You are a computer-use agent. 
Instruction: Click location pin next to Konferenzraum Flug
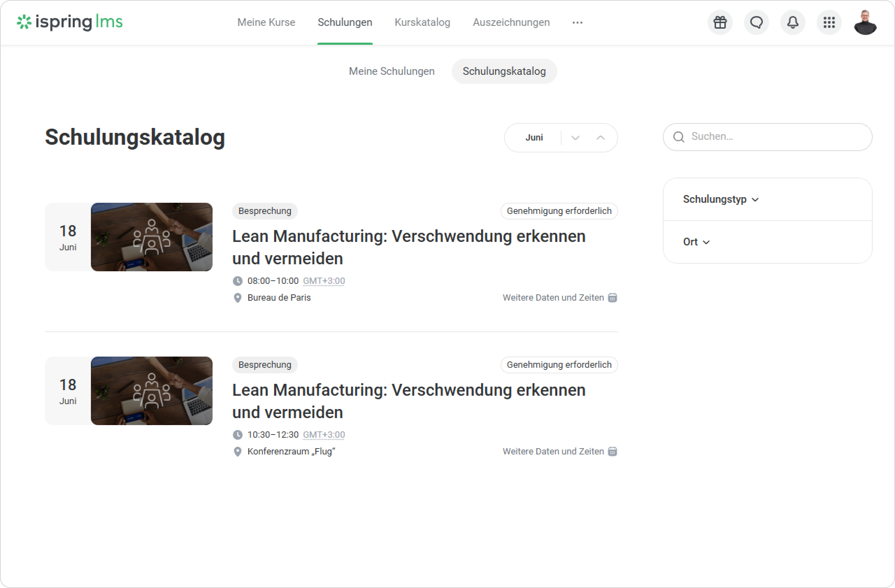click(x=238, y=452)
